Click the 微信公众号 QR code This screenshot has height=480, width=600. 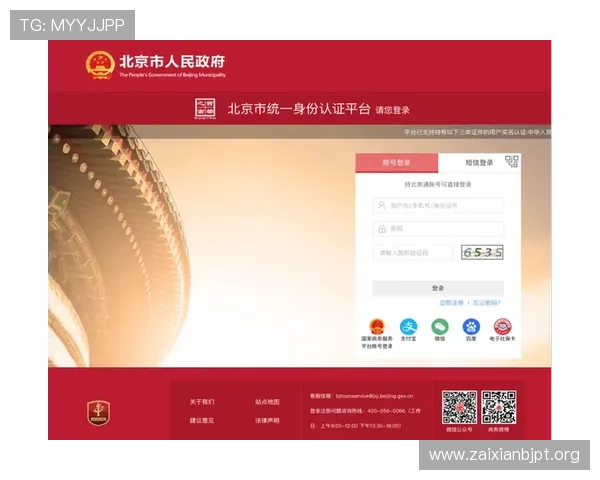(459, 407)
